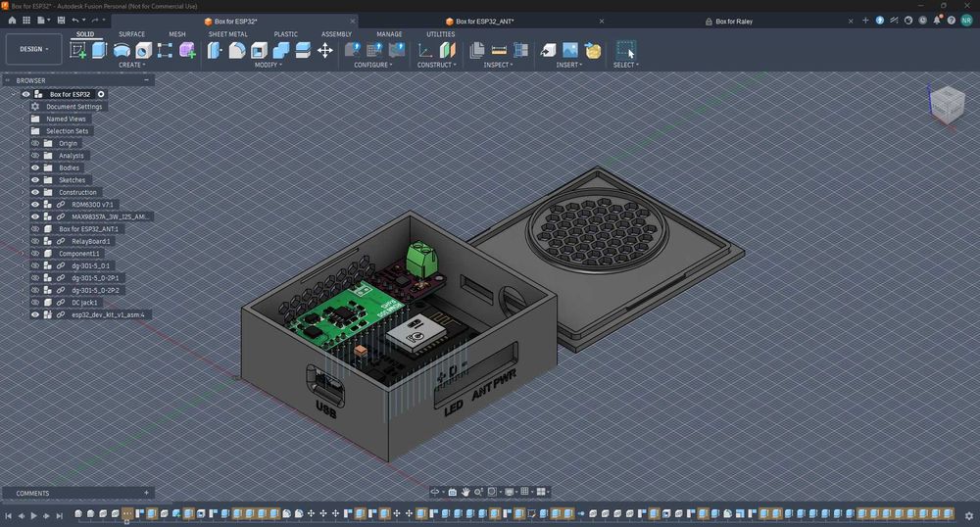Activate Box for ESP32 radio button
Screen dimensions: 980x527
[x=101, y=94]
